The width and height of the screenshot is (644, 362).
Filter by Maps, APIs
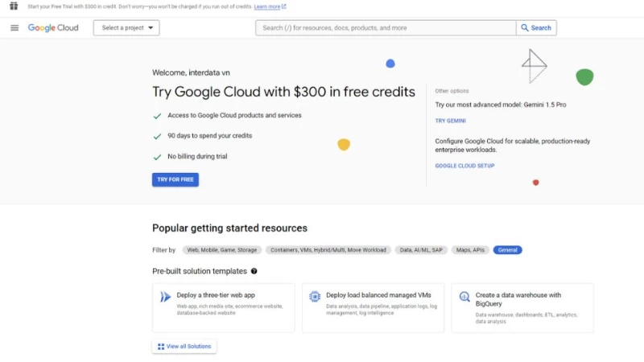pos(470,250)
